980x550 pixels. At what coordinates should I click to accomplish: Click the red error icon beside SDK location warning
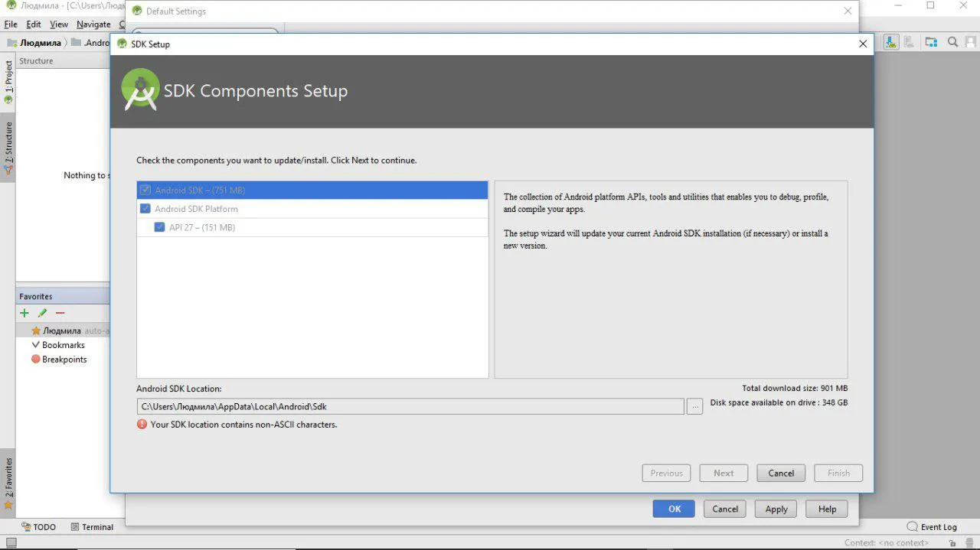click(x=142, y=424)
